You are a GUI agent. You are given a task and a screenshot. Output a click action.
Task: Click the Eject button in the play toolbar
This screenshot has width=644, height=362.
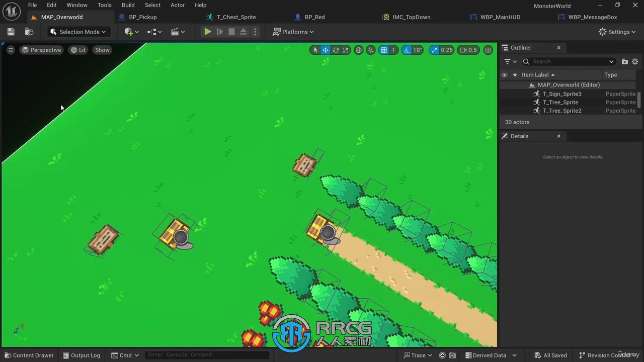(x=243, y=32)
